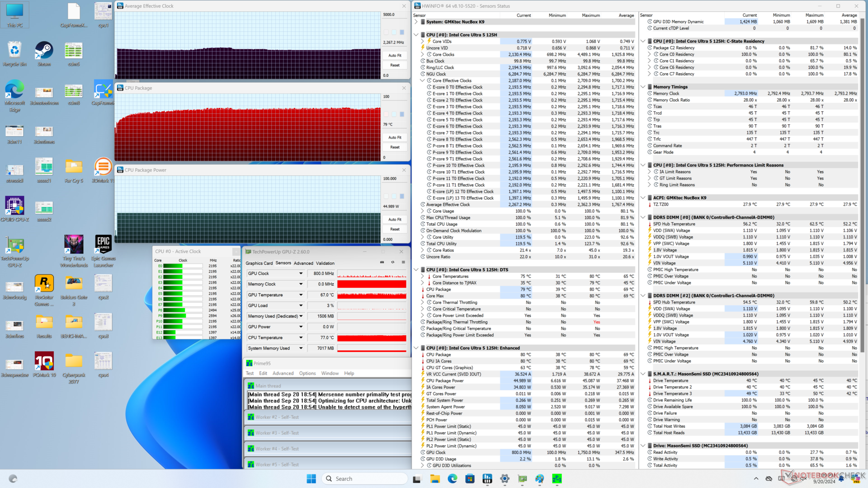This screenshot has height=488, width=868.
Task: Open the GPU Clock sensor dropdown
Action: (301, 273)
